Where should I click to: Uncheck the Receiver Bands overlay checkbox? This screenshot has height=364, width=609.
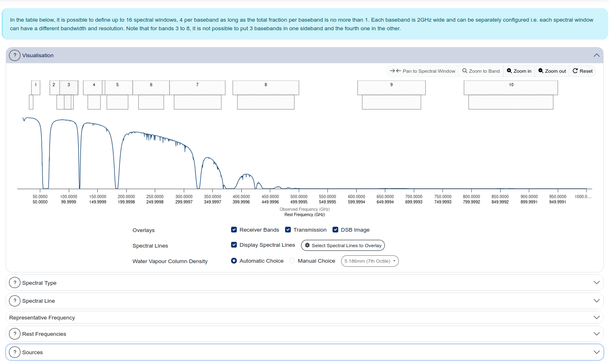point(234,230)
